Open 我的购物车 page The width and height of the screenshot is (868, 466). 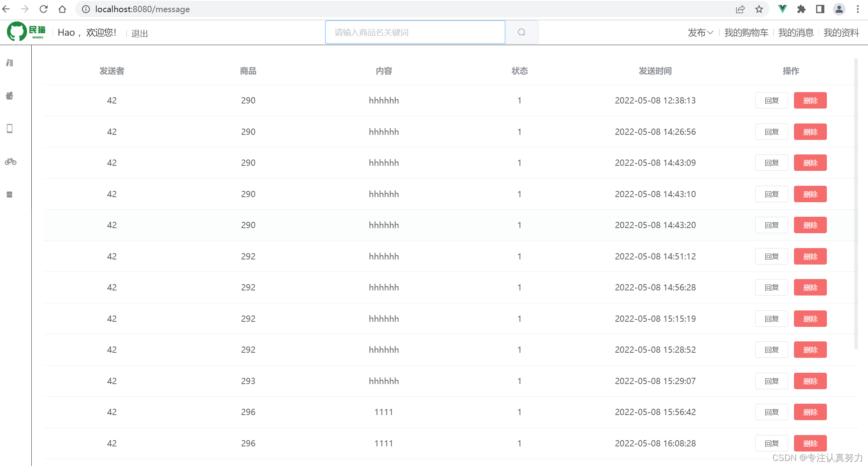746,33
